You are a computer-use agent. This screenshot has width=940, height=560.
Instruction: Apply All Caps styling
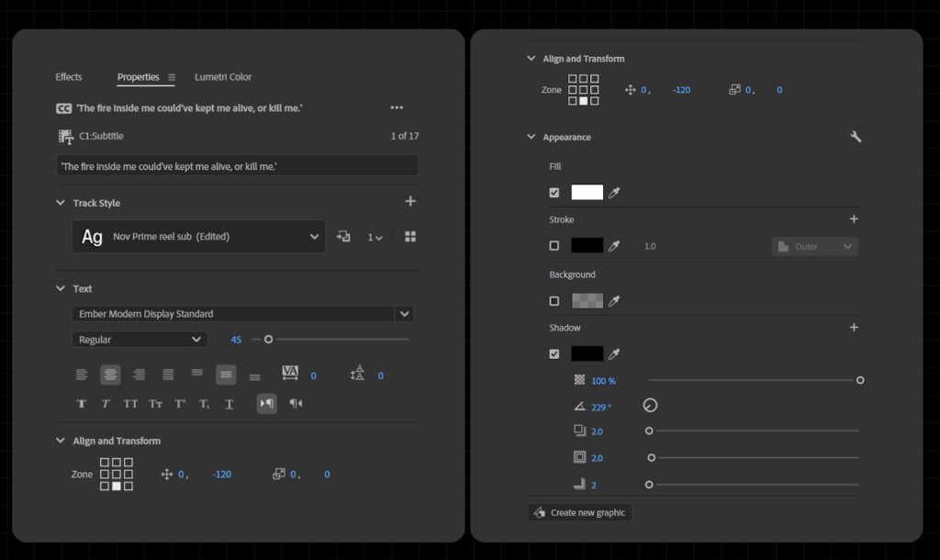point(130,404)
